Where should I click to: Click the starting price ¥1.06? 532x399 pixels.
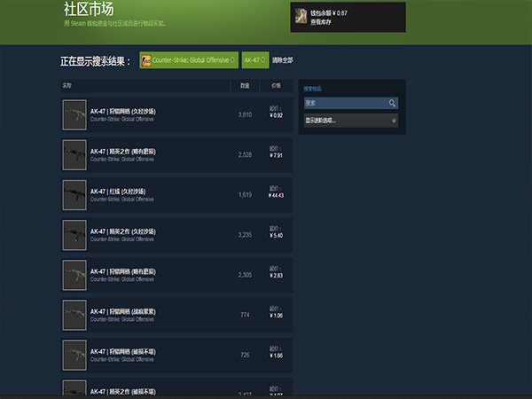point(276,316)
